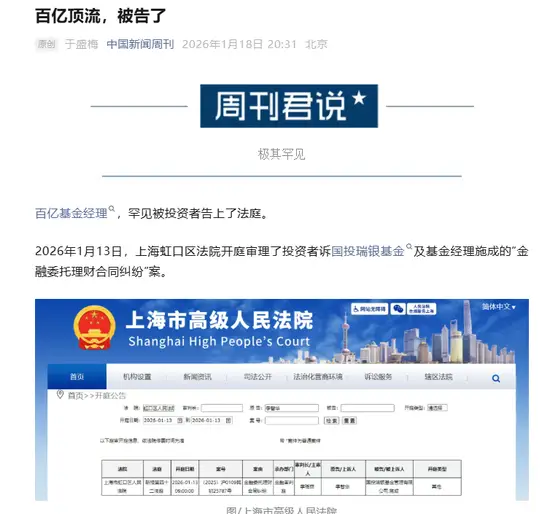Image resolution: width=550 pixels, height=514 pixels.
Task: Click the national emblem logo in court screenshot
Action: pos(94,328)
